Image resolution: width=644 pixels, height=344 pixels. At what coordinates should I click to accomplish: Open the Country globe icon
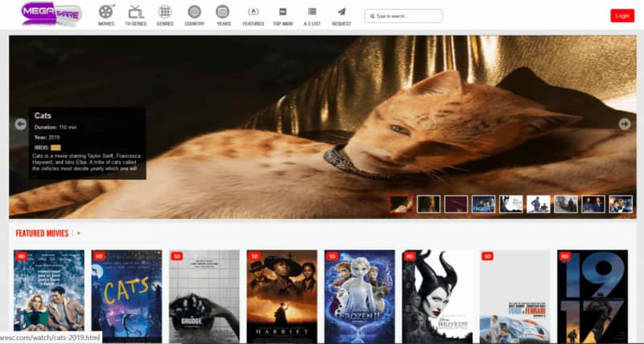(194, 12)
